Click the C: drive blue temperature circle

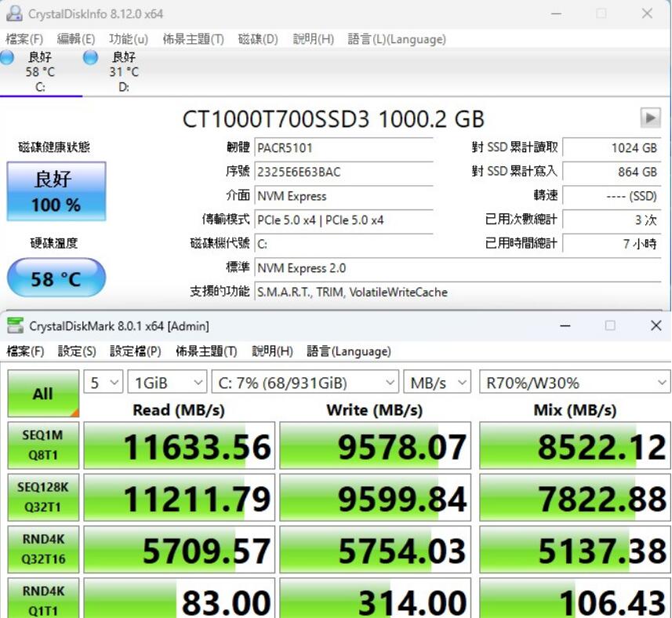[x=7, y=57]
